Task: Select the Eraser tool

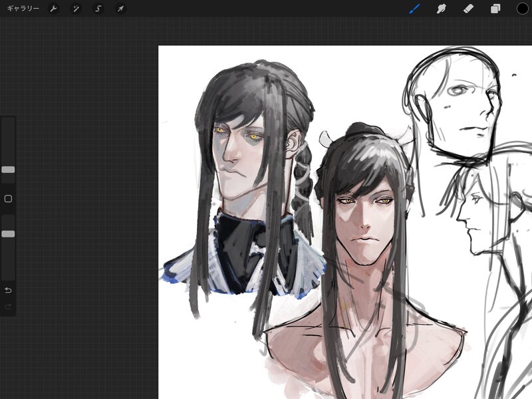Action: click(x=469, y=9)
